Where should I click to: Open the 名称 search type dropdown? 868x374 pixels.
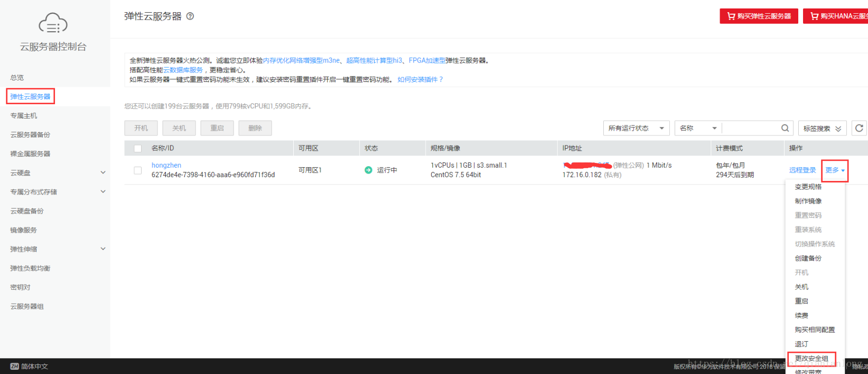698,128
